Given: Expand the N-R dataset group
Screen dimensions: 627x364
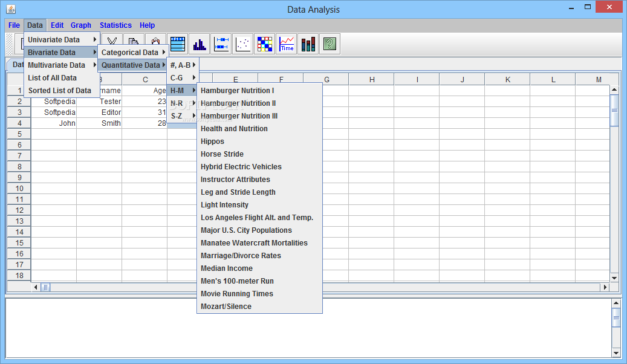Looking at the screenshot, I should (x=183, y=103).
